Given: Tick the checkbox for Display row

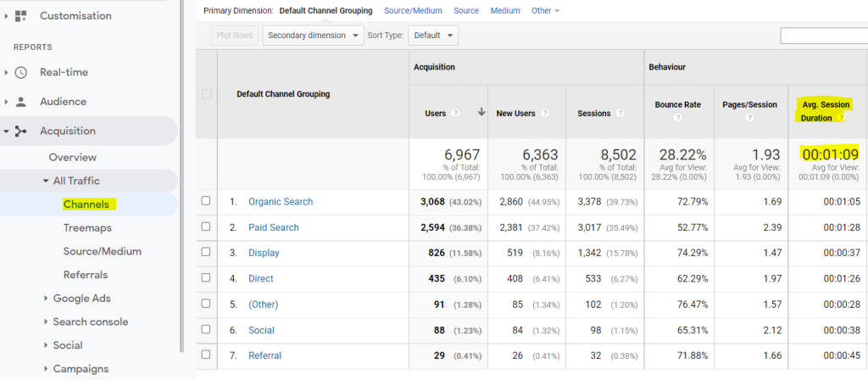Looking at the screenshot, I should click(x=206, y=251).
